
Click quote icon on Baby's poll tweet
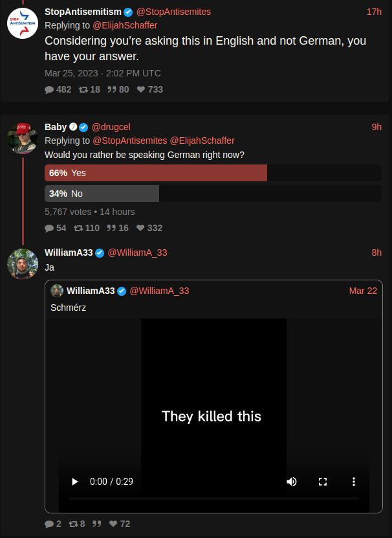tap(111, 228)
